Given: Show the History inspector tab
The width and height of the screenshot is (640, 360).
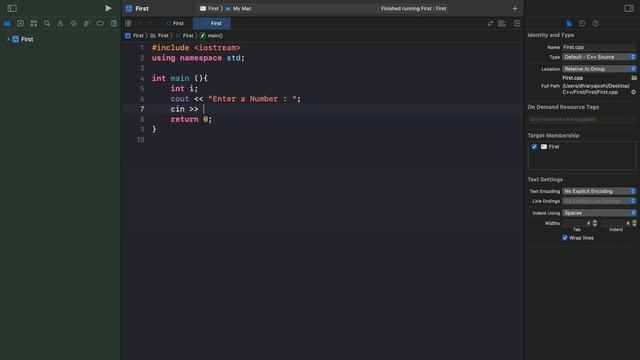Looking at the screenshot, I should (582, 24).
